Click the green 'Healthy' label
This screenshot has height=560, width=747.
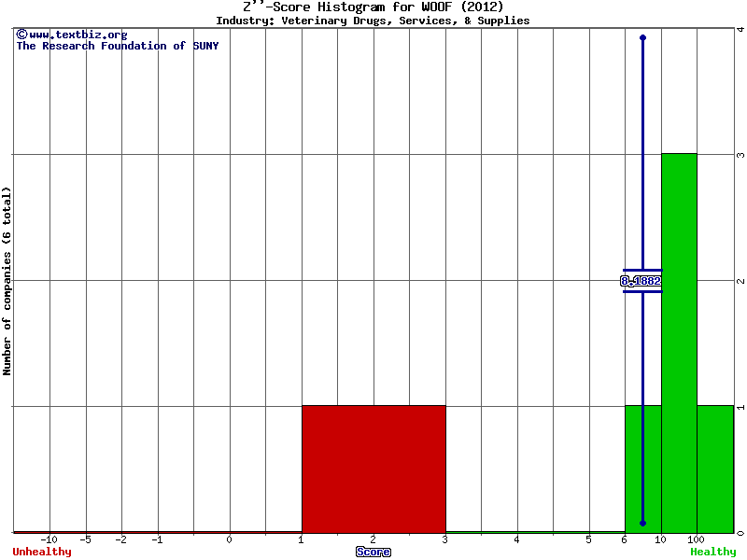point(713,552)
